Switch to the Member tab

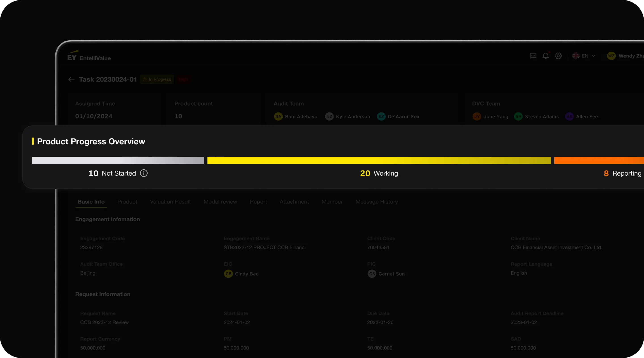pyautogui.click(x=332, y=202)
